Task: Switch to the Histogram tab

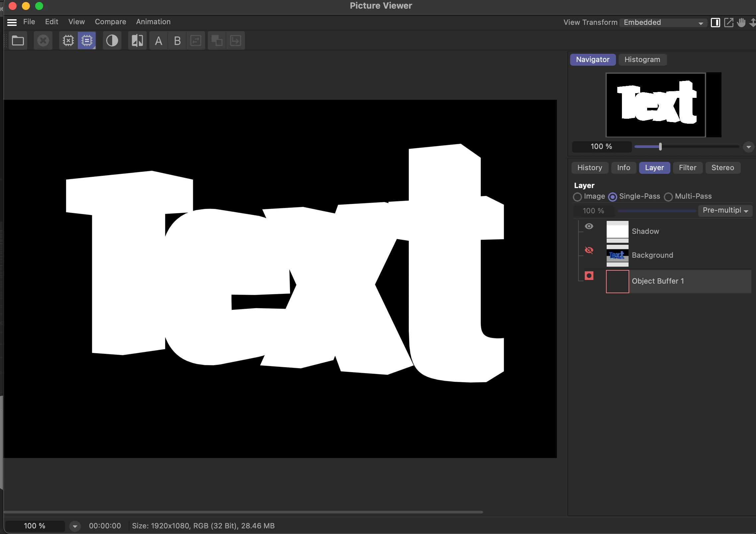Action: point(642,60)
